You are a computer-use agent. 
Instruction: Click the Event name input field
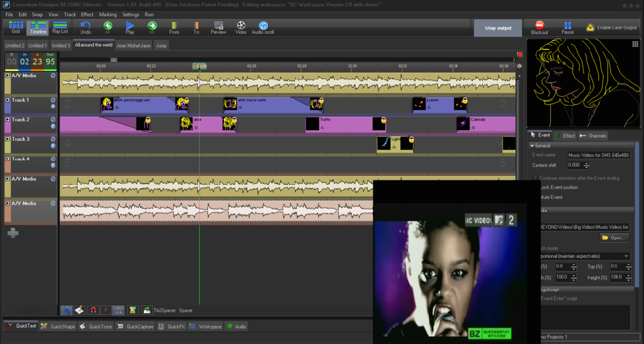pyautogui.click(x=599, y=155)
